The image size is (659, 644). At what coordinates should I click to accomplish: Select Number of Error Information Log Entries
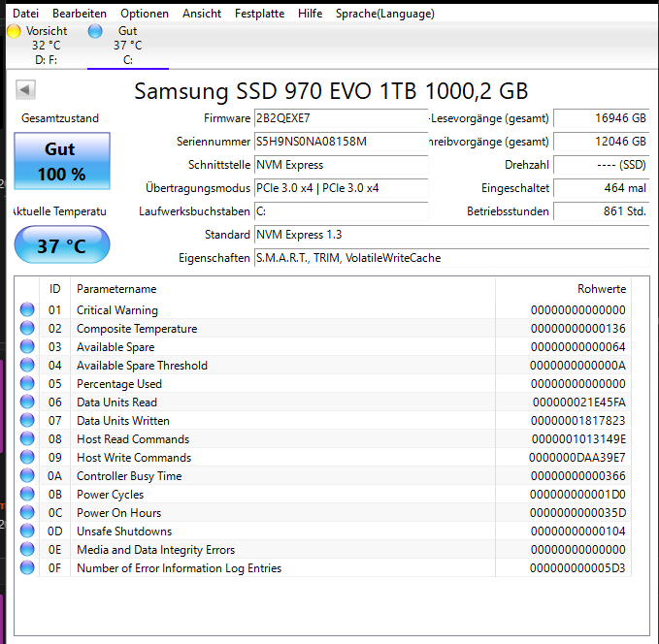[x=179, y=568]
